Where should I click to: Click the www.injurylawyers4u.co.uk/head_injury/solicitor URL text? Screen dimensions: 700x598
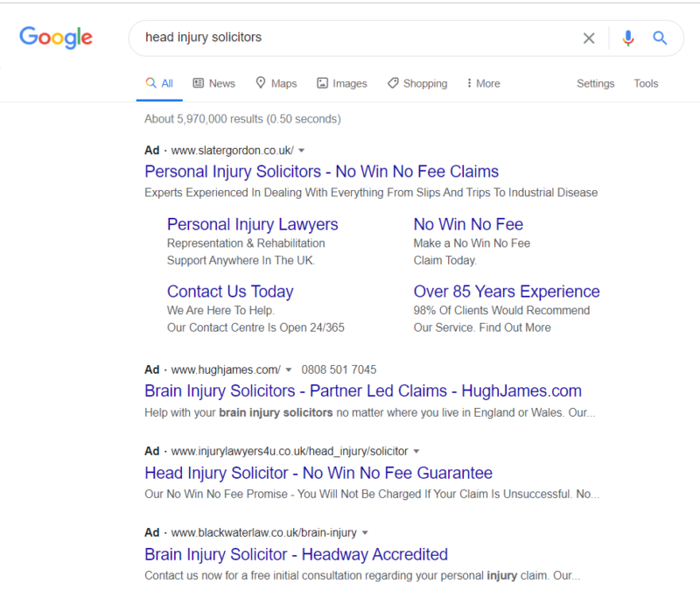[290, 451]
